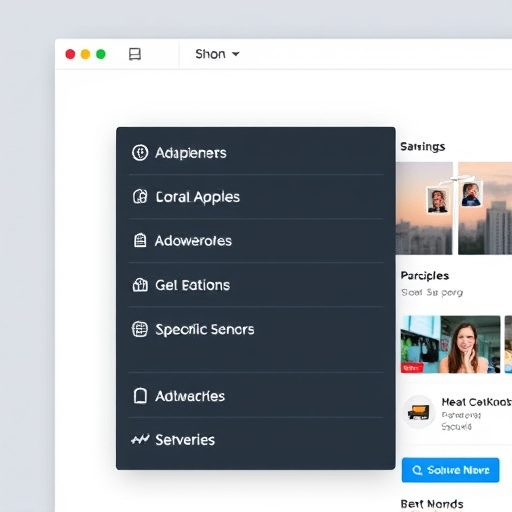Close the window with red button
512x512 pixels.
click(x=70, y=54)
